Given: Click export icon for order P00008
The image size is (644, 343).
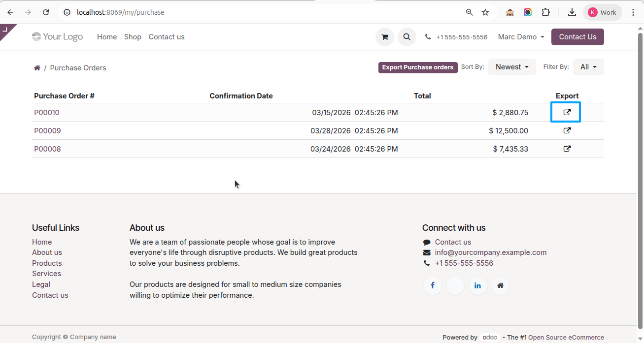Looking at the screenshot, I should coord(567,149).
